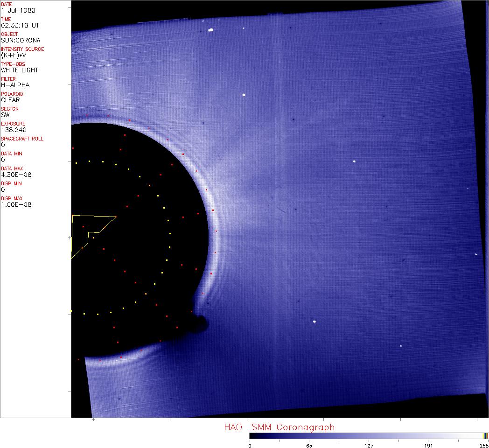Select the "1 Jul 1980" date value

click(x=18, y=10)
